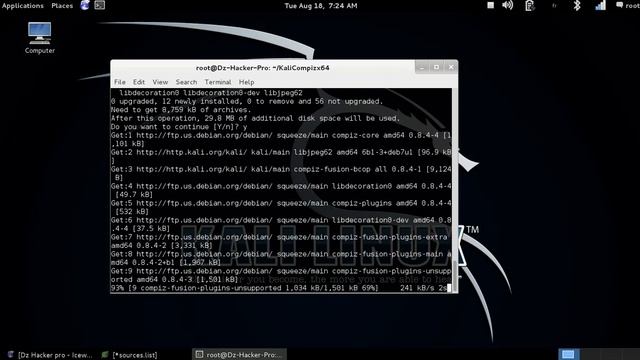This screenshot has width=640, height=360.
Task: Open the Places menu
Action: point(62,6)
